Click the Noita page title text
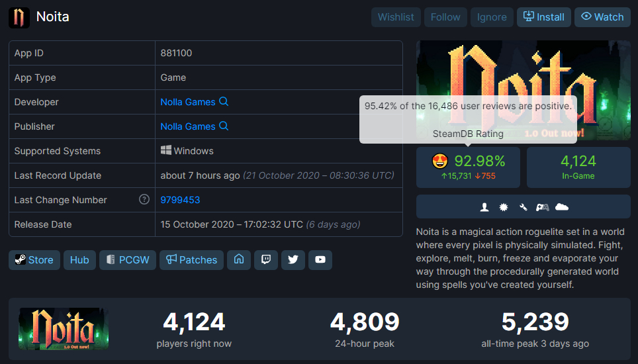 click(x=52, y=17)
